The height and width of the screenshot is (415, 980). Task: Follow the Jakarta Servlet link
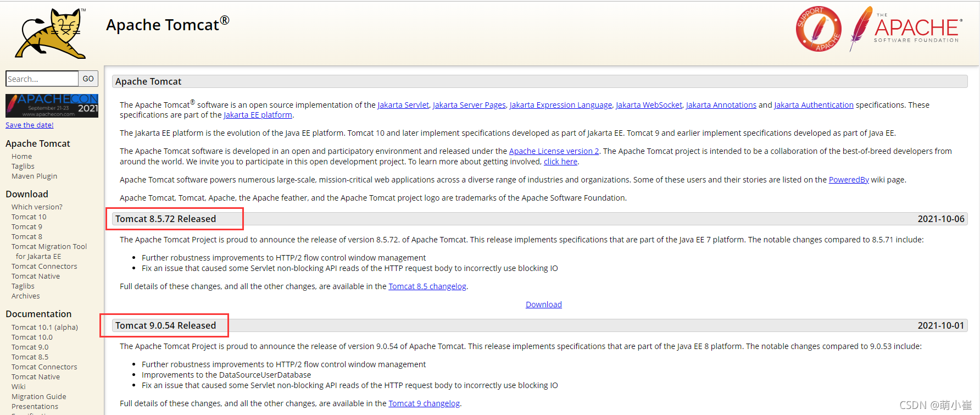(x=403, y=105)
